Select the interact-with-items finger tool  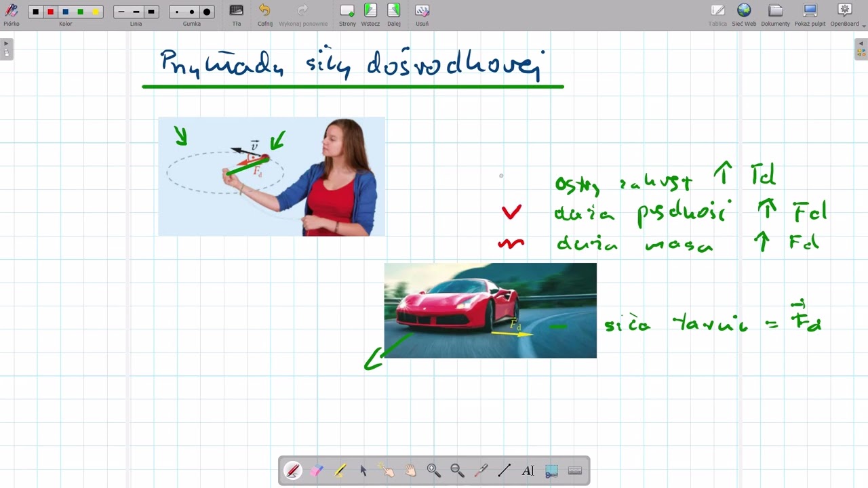click(x=387, y=470)
